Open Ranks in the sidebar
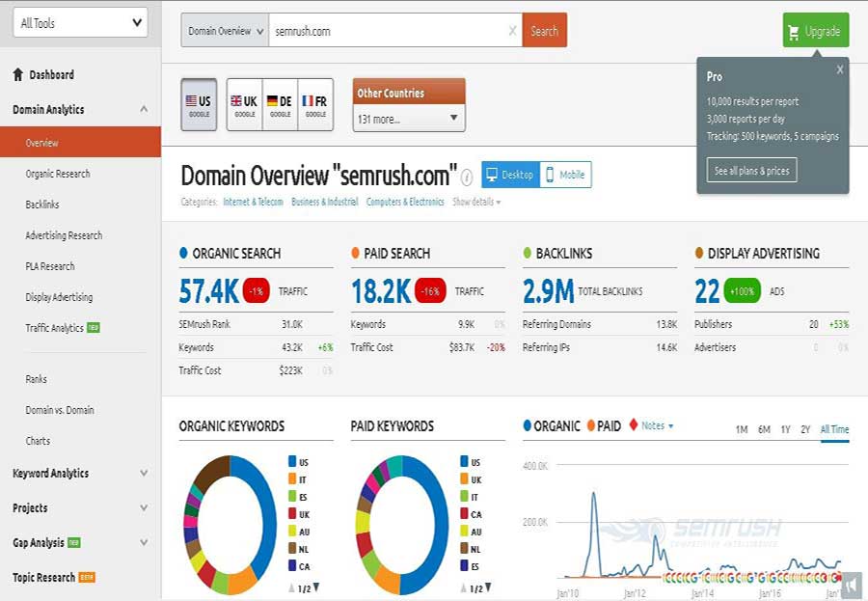 point(36,379)
